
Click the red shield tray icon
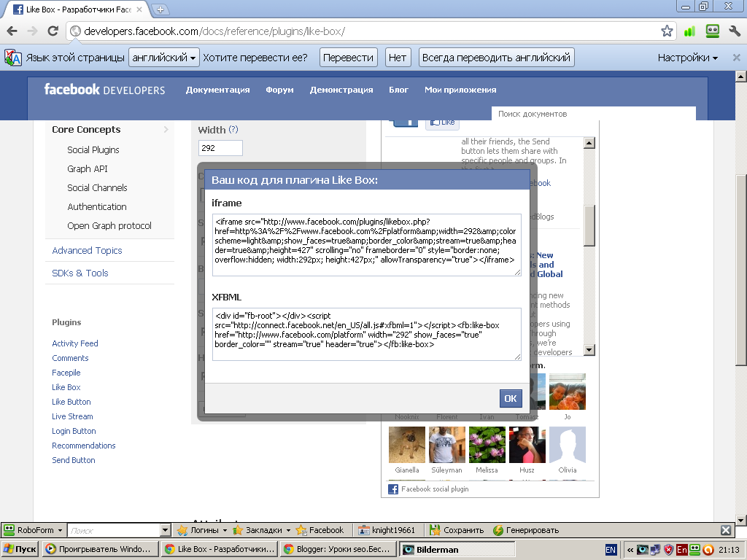pos(668,550)
